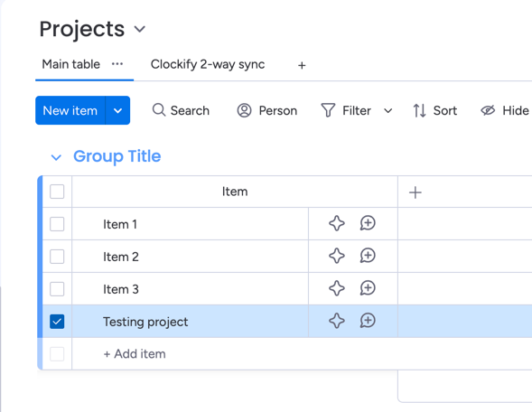Open Main table three-dot options

coord(117,64)
